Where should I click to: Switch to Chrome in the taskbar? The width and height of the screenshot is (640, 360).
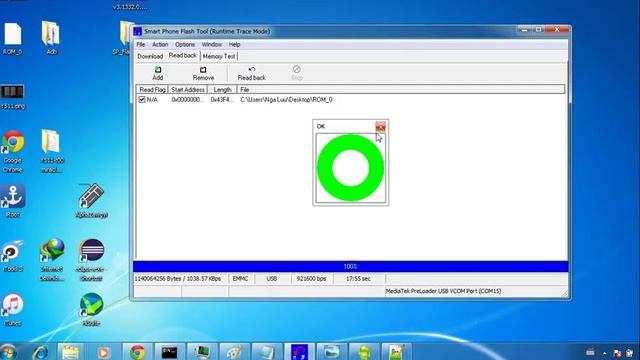137,352
